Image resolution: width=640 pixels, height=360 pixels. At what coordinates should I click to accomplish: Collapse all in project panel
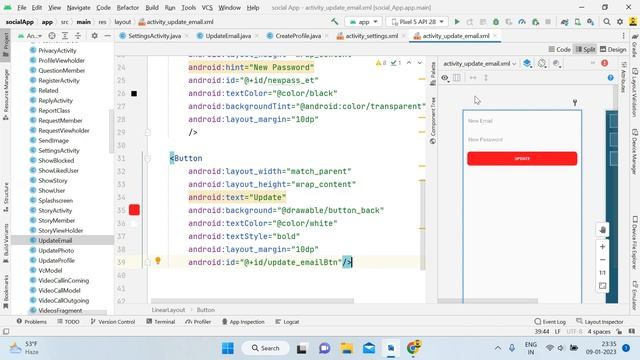click(78, 36)
